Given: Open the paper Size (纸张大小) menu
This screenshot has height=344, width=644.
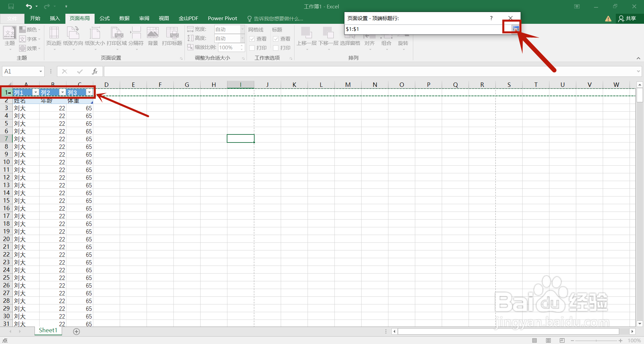Looking at the screenshot, I should 95,39.
